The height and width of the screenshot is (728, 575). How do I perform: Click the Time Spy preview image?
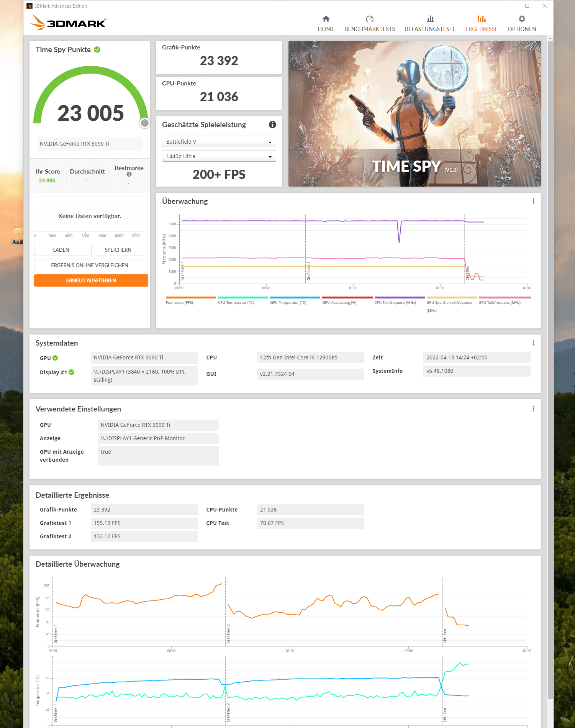414,114
